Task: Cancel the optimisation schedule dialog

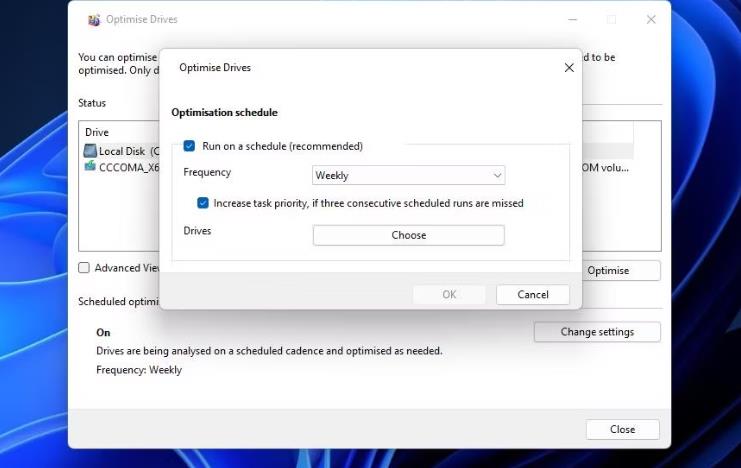Action: click(533, 295)
